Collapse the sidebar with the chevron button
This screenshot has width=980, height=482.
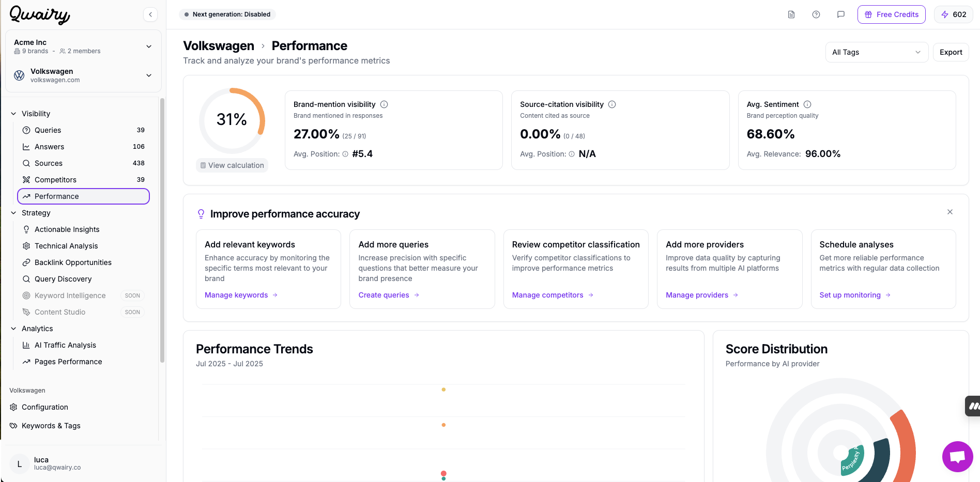(150, 14)
